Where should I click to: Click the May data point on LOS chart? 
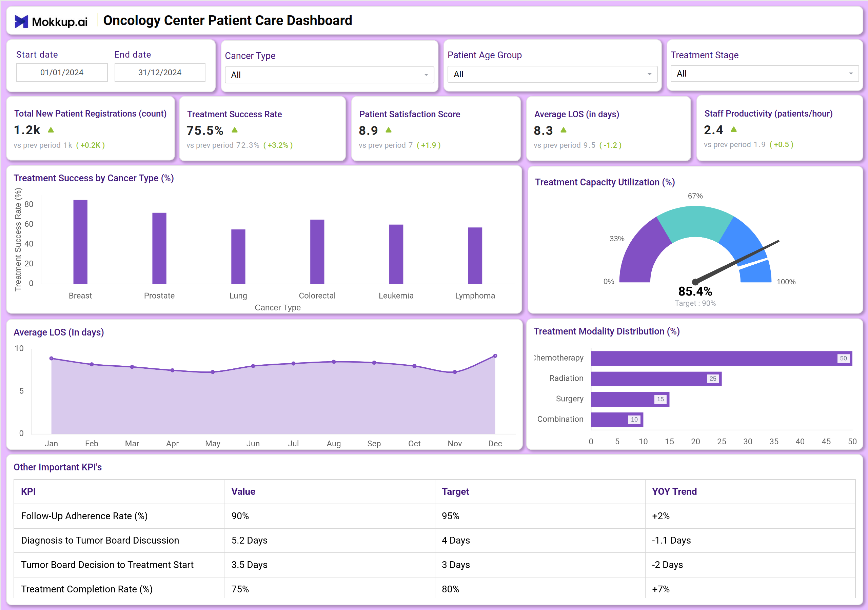(x=213, y=372)
